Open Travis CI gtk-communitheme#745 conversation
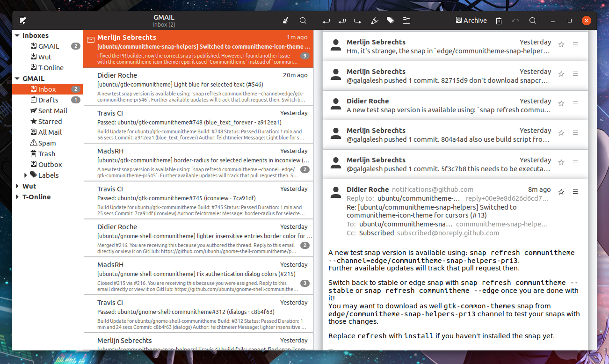 pyautogui.click(x=198, y=201)
